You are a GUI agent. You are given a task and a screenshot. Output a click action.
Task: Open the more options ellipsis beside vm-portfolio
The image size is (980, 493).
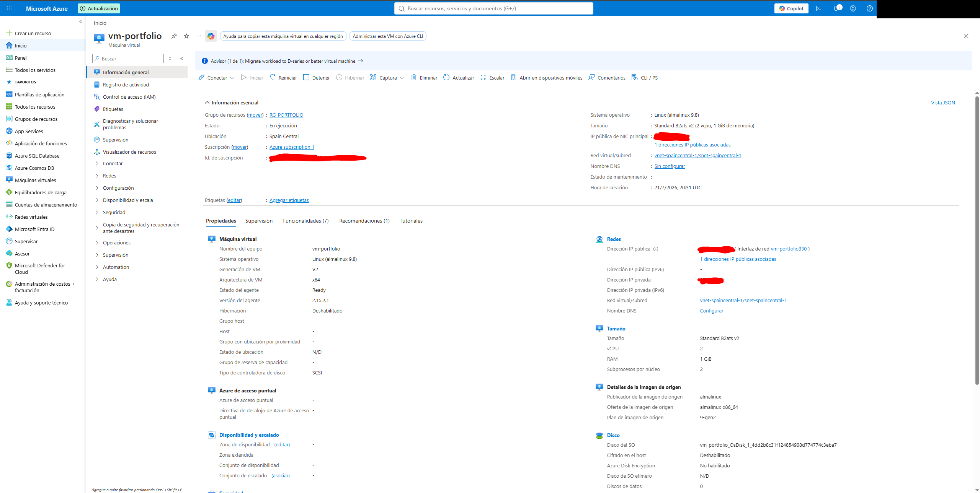tap(199, 36)
